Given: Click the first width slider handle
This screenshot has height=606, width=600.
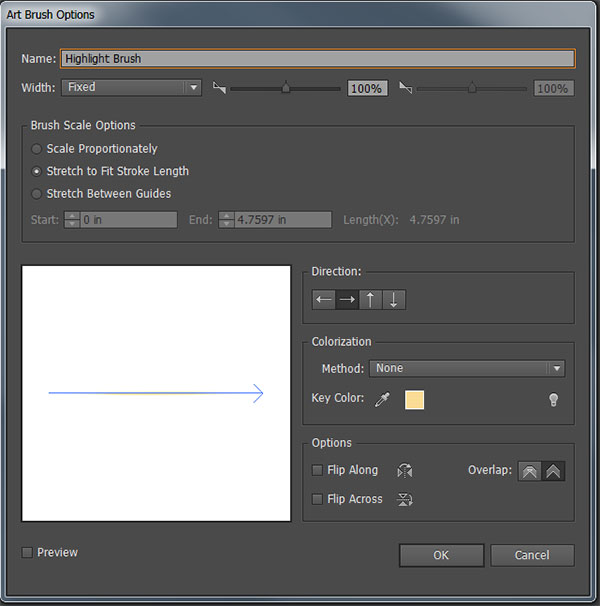Looking at the screenshot, I should pyautogui.click(x=286, y=88).
